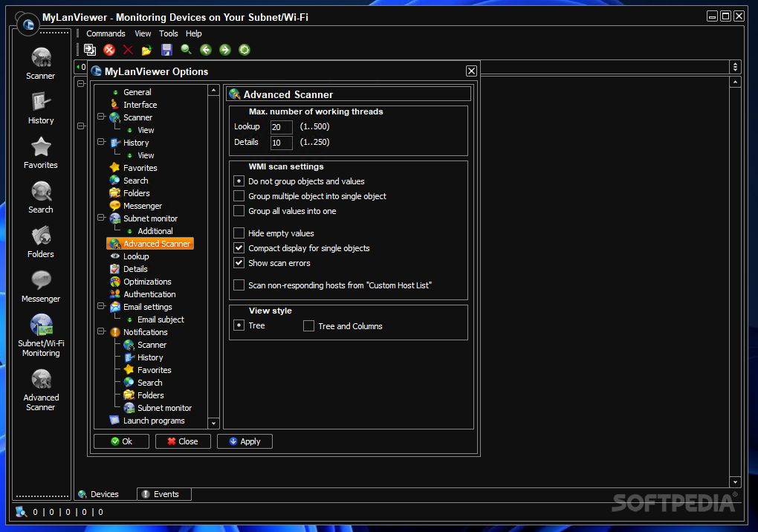Select Lookup in the options tree
Screen dimensions: 758x532
tap(135, 256)
